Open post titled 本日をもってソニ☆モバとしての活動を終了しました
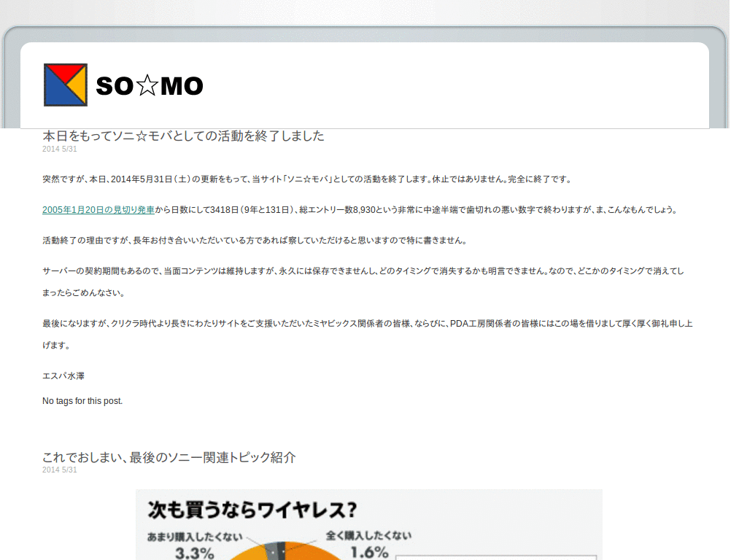This screenshot has height=560, width=747. (183, 136)
